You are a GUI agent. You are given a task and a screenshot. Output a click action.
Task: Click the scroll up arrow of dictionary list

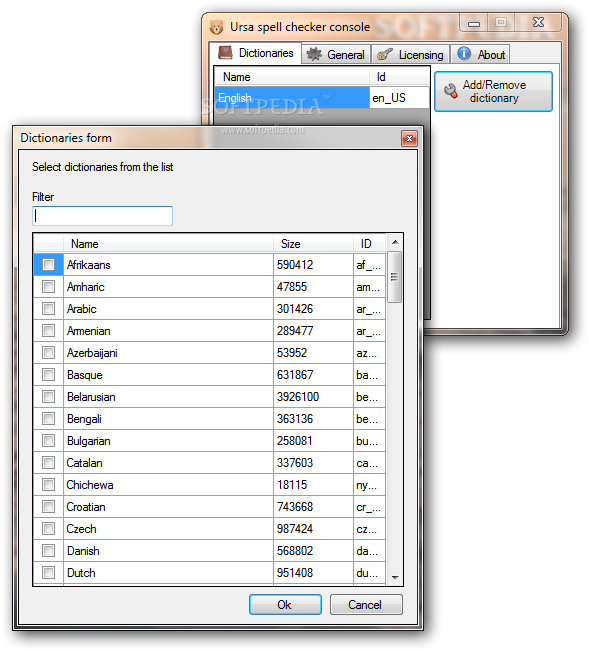click(x=395, y=242)
